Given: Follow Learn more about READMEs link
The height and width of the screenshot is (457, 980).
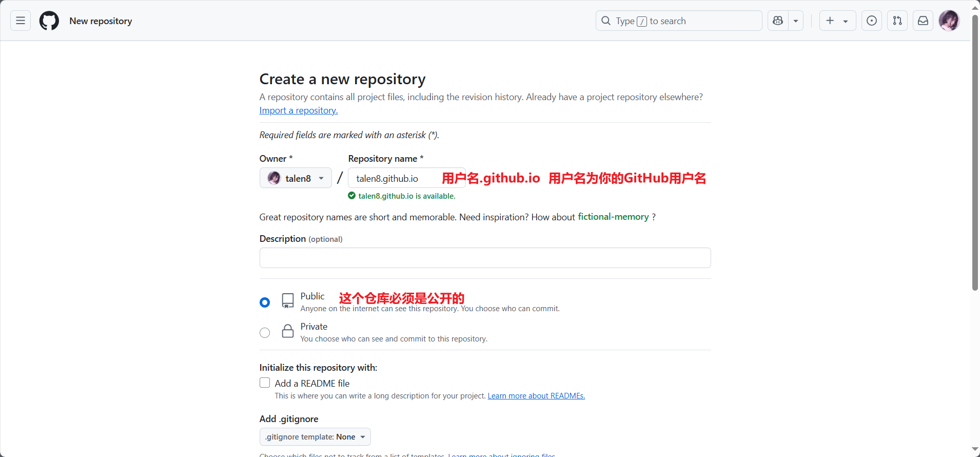Looking at the screenshot, I should pyautogui.click(x=536, y=396).
